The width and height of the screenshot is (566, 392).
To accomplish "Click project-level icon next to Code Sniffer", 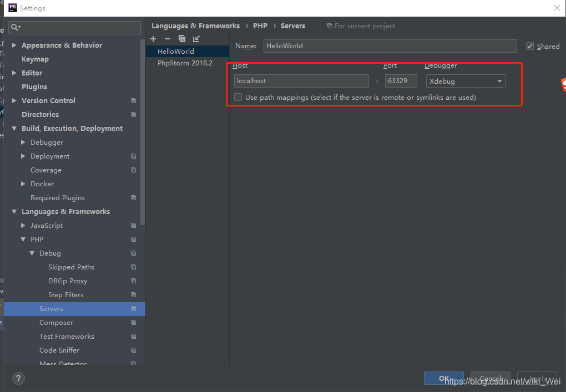I will click(134, 350).
